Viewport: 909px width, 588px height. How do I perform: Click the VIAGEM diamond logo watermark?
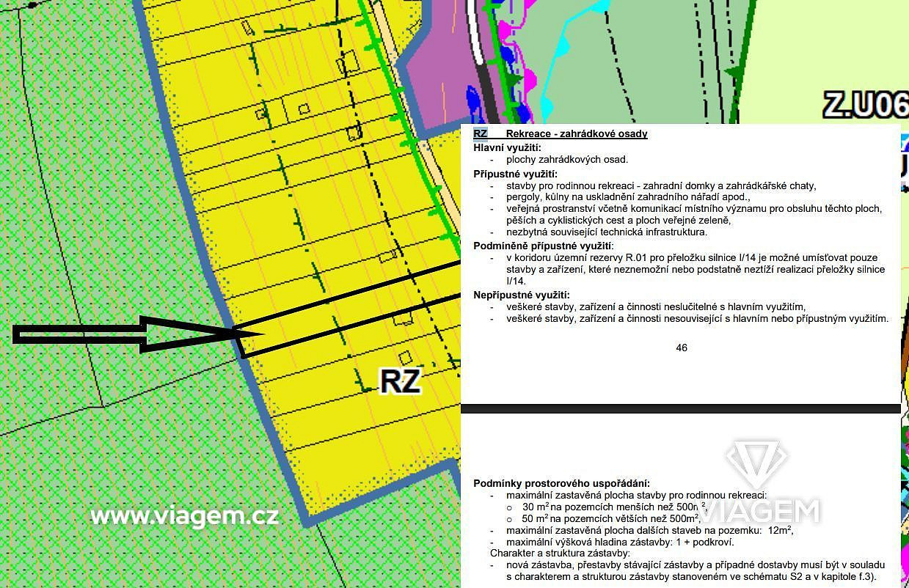[x=756, y=463]
